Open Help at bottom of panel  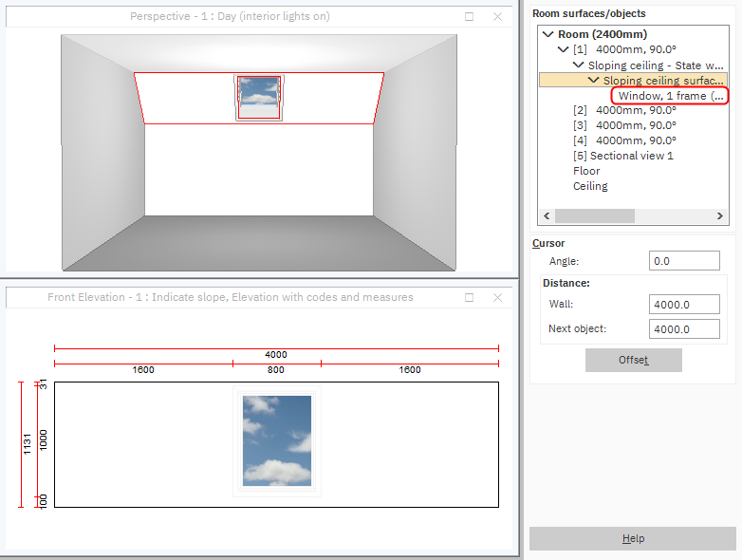[x=633, y=538]
